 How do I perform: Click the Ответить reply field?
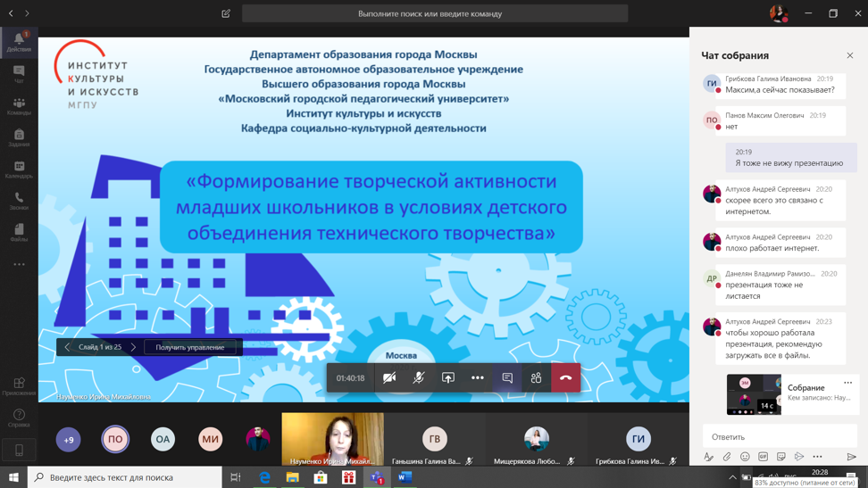780,436
